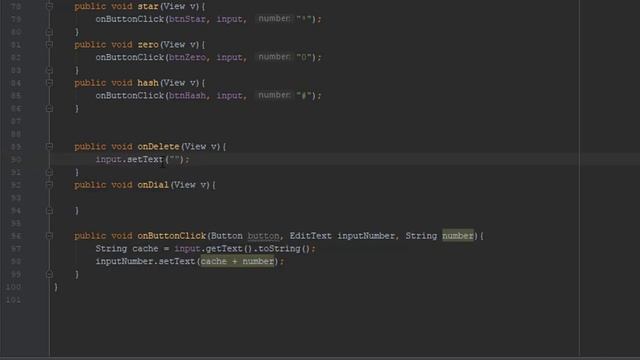Click the "number:" hint in the btnZero call

274,57
